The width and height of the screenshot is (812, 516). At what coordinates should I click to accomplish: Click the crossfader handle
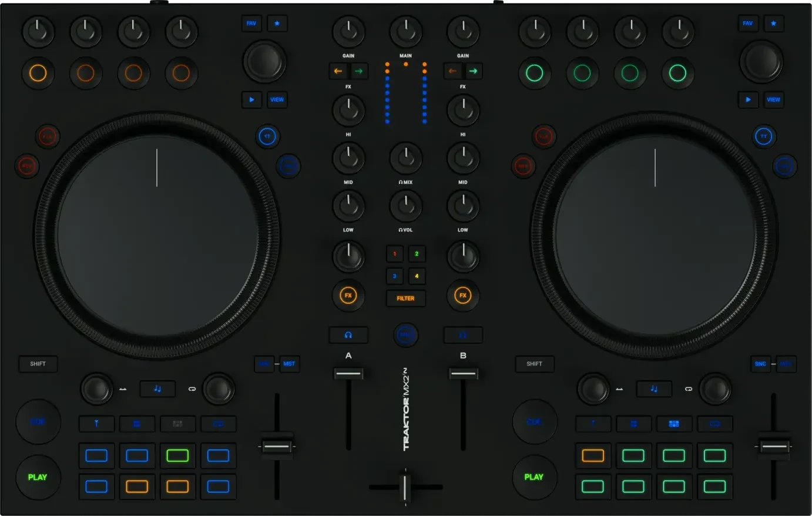405,487
